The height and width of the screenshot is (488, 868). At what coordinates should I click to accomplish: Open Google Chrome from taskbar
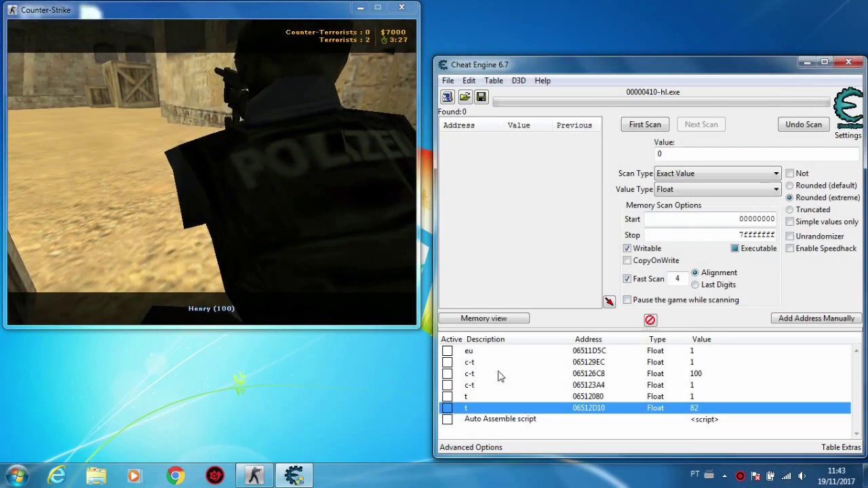pos(175,476)
